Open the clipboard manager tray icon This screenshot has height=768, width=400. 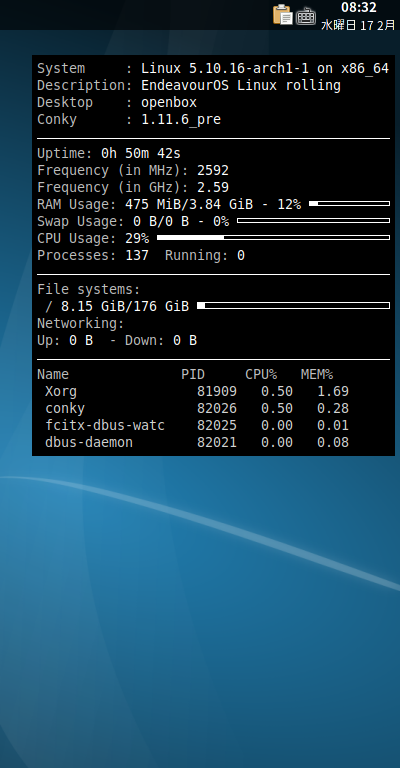tap(282, 15)
